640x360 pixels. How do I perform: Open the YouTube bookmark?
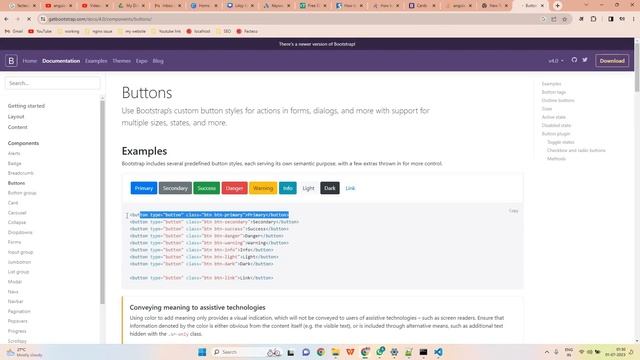pyautogui.click(x=40, y=31)
